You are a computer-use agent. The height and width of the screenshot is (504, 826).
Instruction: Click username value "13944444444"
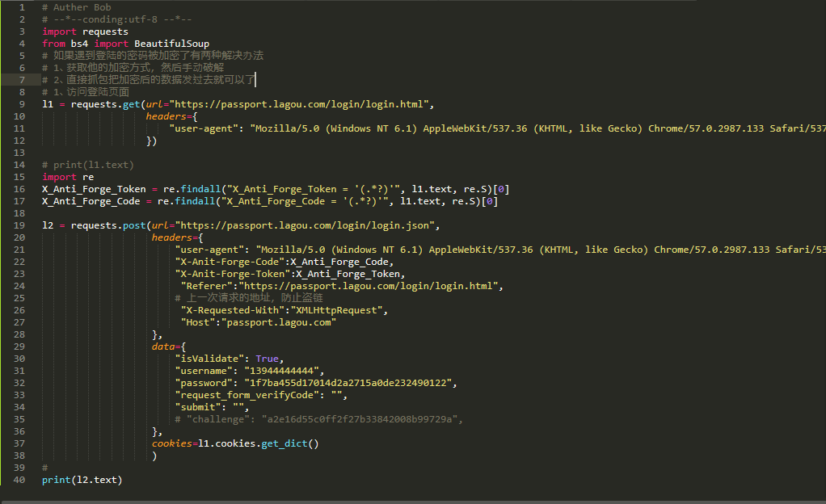(x=281, y=371)
